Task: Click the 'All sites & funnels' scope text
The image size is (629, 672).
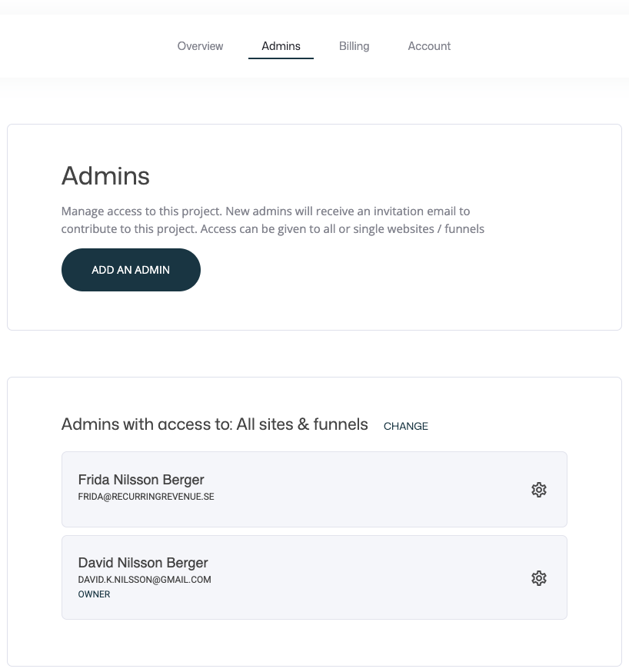Action: 302,424
